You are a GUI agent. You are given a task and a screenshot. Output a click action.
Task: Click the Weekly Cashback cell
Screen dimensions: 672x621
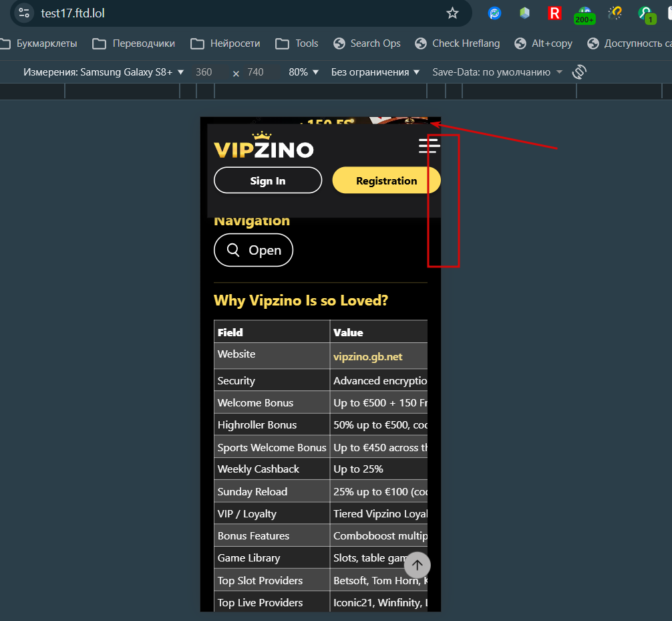272,469
